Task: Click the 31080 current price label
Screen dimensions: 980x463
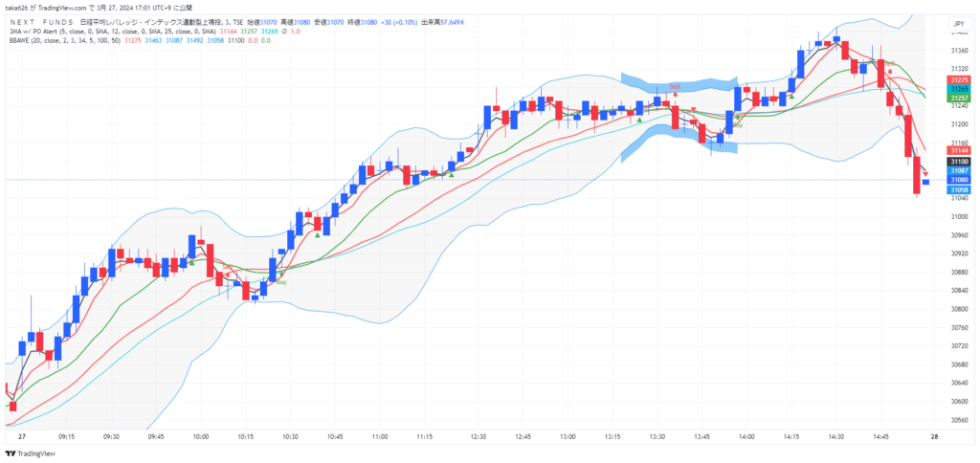Action: pyautogui.click(x=958, y=180)
